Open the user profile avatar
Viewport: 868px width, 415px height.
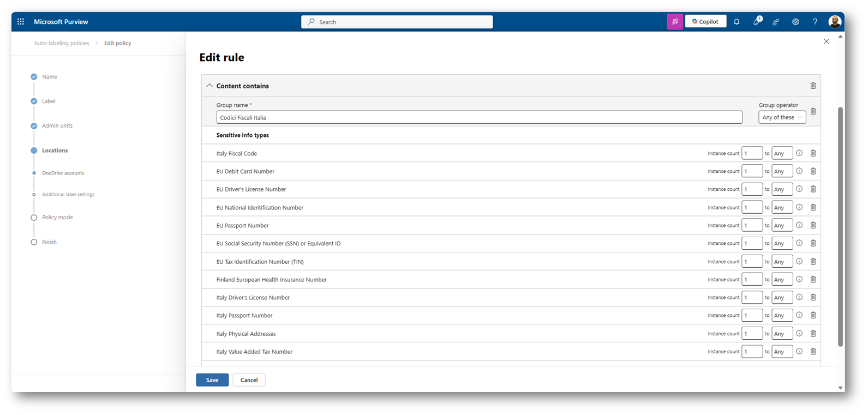[835, 22]
